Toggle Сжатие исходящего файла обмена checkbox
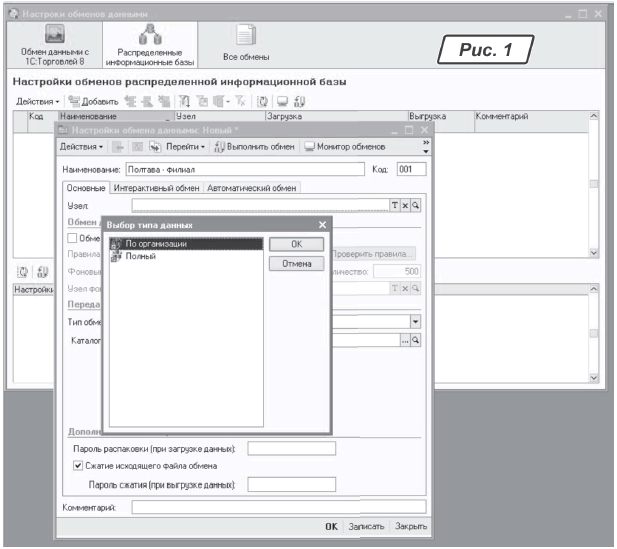The height and width of the screenshot is (549, 617). [79, 465]
